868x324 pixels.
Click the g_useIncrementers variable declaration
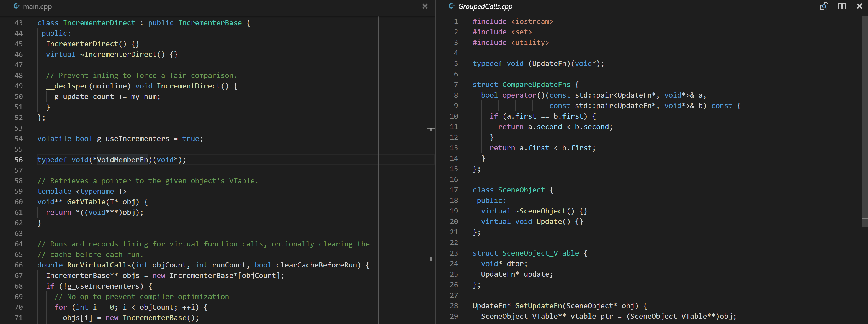[x=133, y=139]
